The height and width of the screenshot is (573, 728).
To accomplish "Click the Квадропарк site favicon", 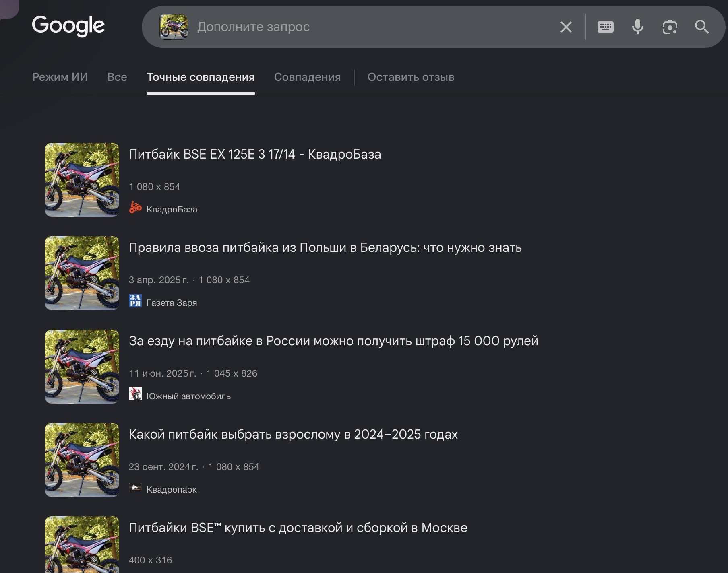I will click(135, 488).
